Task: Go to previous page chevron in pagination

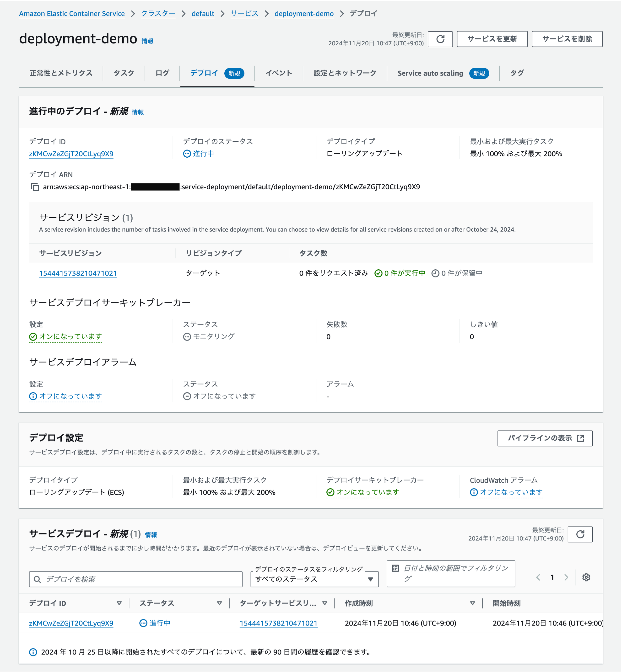Action: [x=538, y=577]
